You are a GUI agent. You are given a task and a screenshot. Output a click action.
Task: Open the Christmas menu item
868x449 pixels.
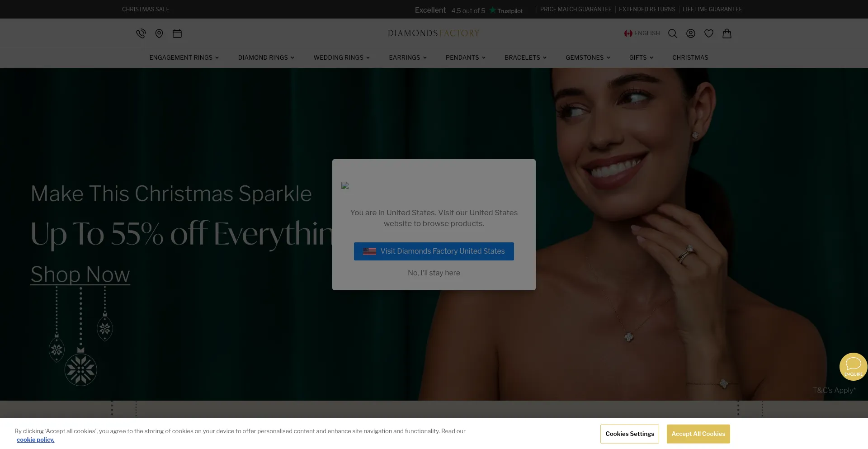click(690, 57)
